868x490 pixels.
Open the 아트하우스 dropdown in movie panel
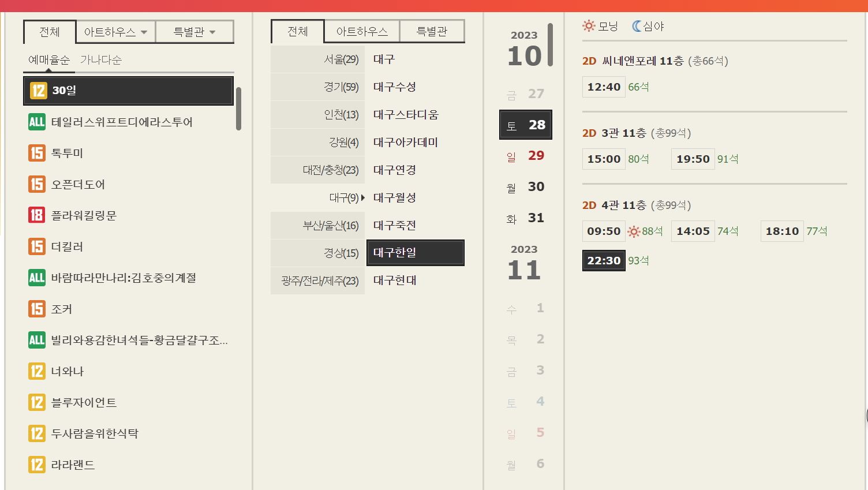115,32
